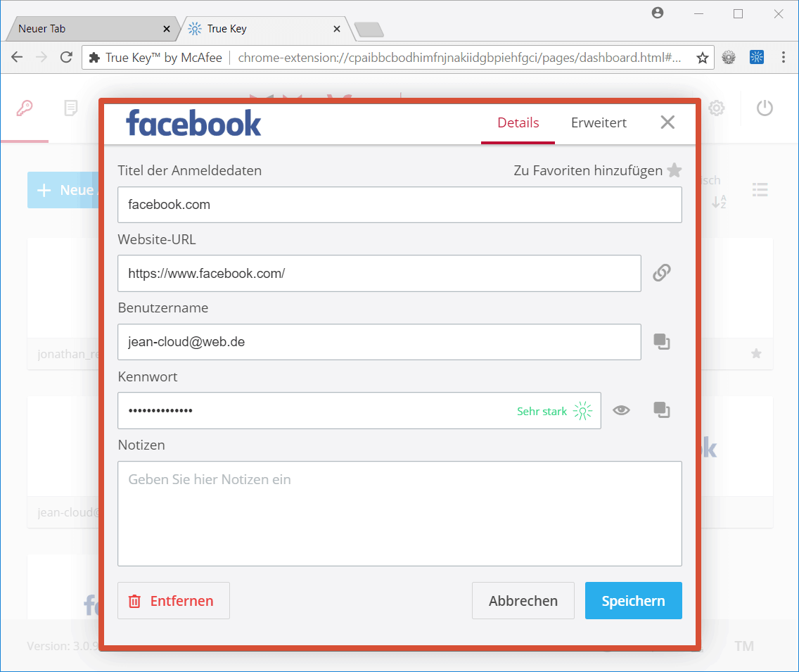Click the gear extension icon in Chrome toolbar
This screenshot has width=799, height=672.
click(729, 57)
